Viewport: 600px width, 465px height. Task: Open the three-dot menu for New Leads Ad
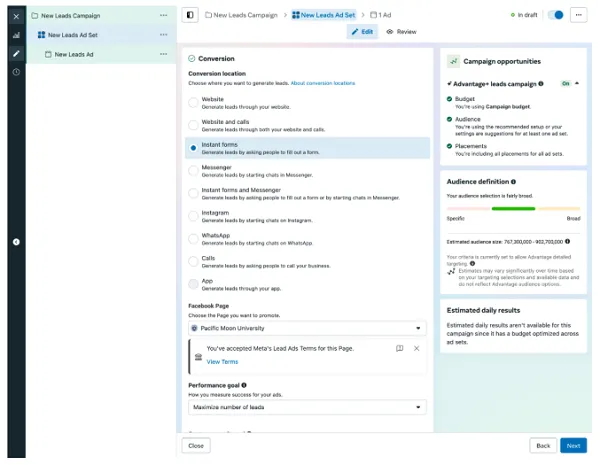tap(164, 54)
